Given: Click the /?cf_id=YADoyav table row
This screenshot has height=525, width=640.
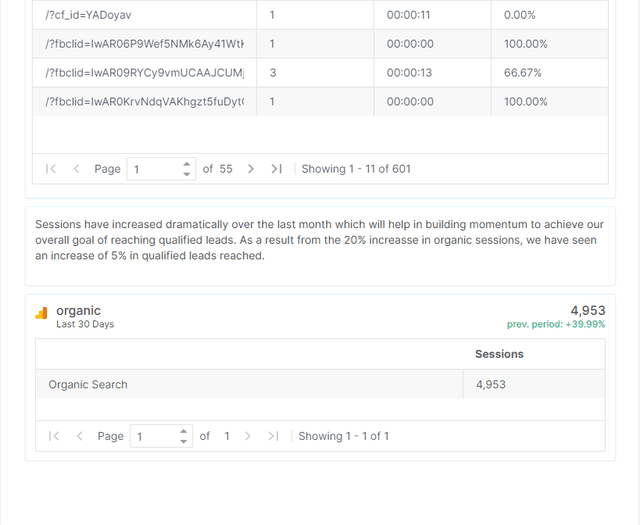Looking at the screenshot, I should click(x=320, y=15).
